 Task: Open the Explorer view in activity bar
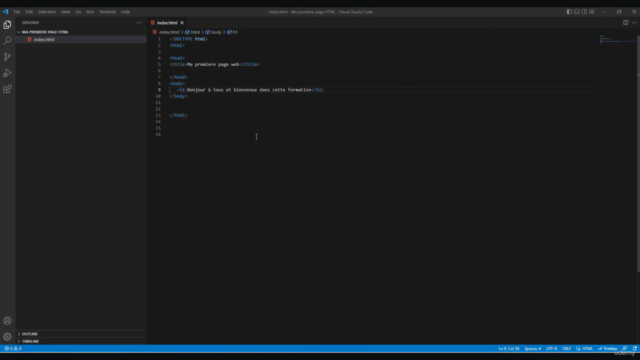[x=7, y=24]
